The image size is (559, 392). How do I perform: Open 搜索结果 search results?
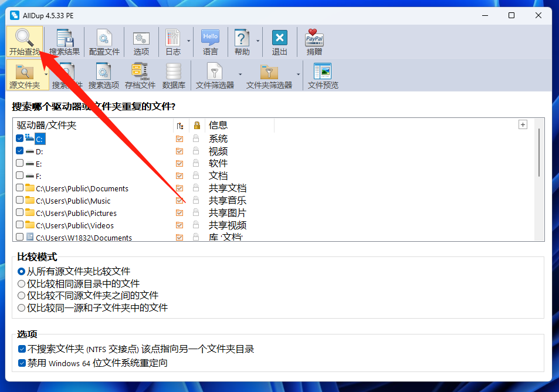tap(64, 42)
